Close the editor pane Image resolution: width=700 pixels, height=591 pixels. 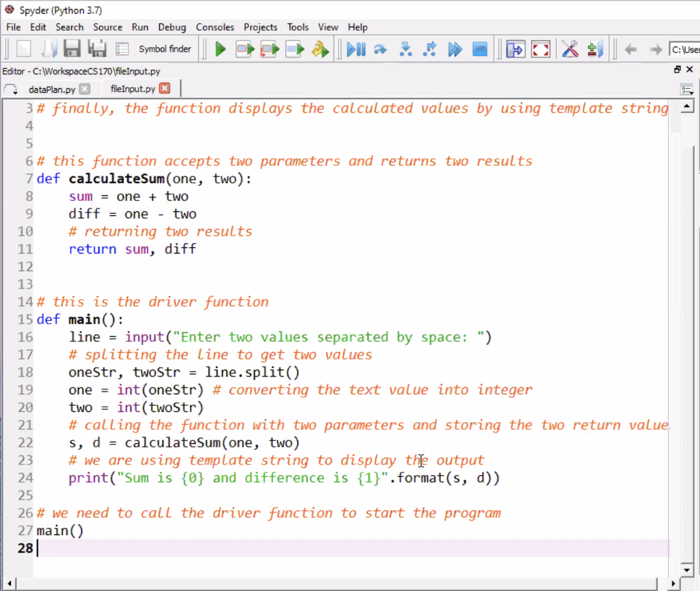(x=689, y=70)
